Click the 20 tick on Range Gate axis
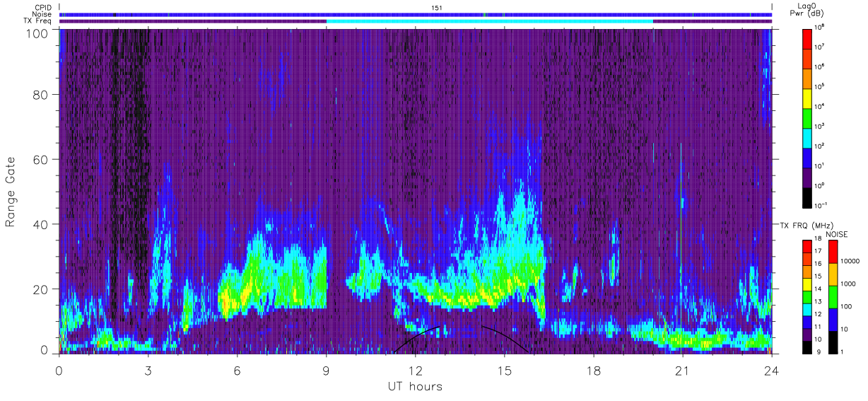The height and width of the screenshot is (401, 868). tap(42, 289)
